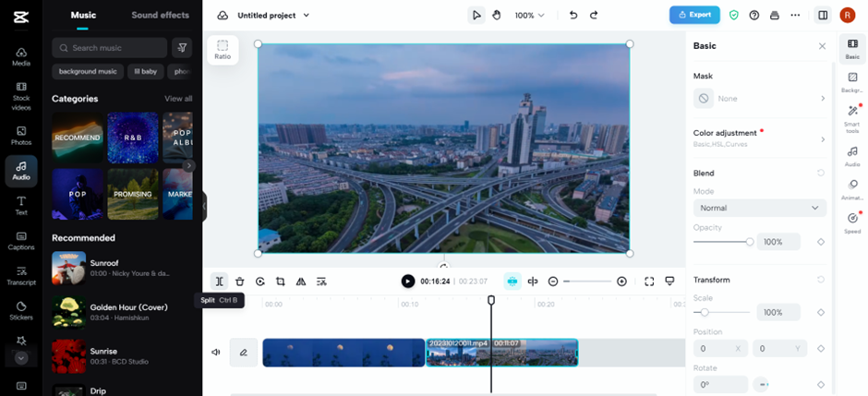The image size is (868, 396).
Task: Open the Blend Mode Normal dropdown
Action: pos(759,208)
